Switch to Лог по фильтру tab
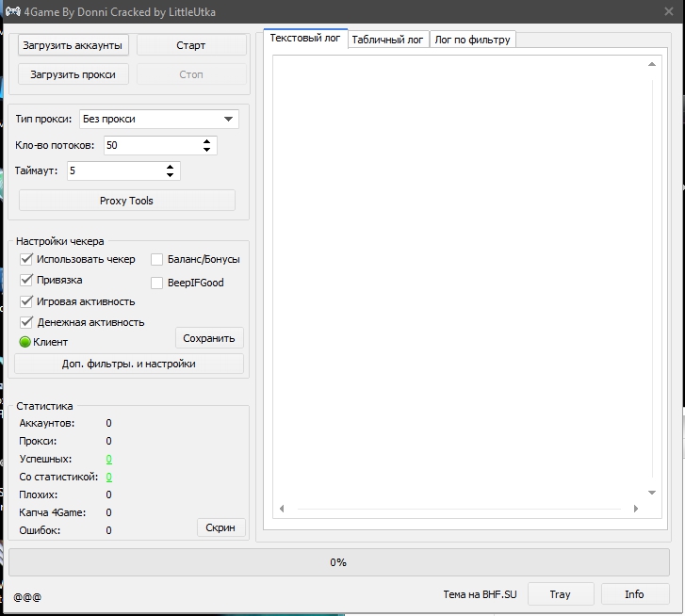Screen dimensions: 685x616 [x=472, y=40]
